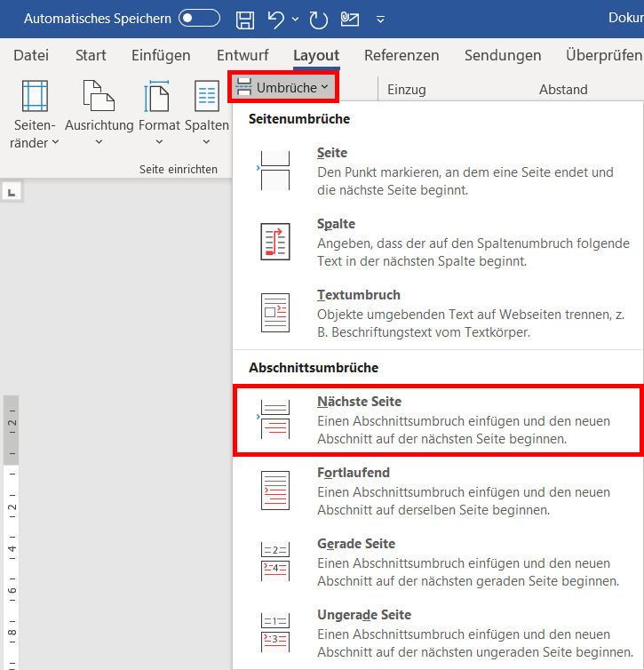
Task: Open the Referenzen ribbon tab
Action: 402,55
